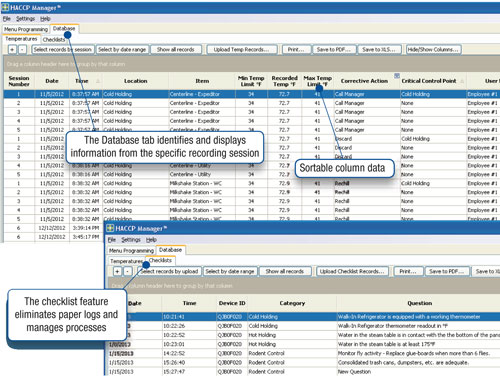Sort by Item column header
Screen dimensions: 500x376
(202, 81)
